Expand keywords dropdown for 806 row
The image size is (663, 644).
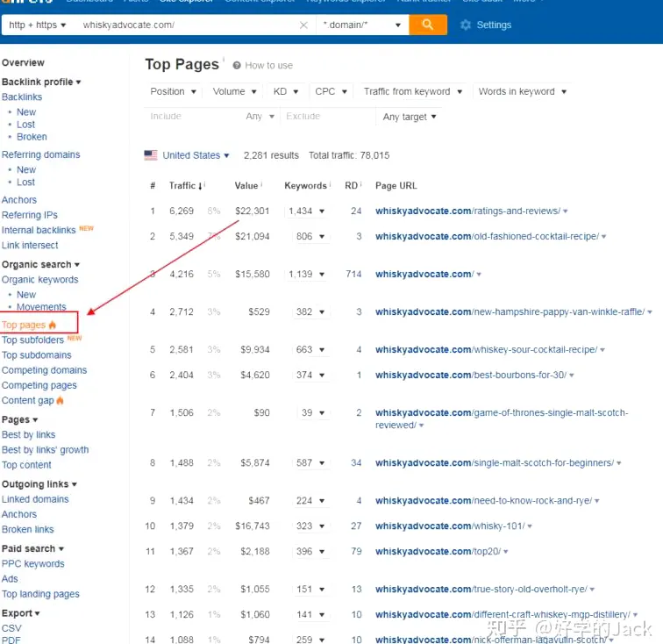click(322, 237)
